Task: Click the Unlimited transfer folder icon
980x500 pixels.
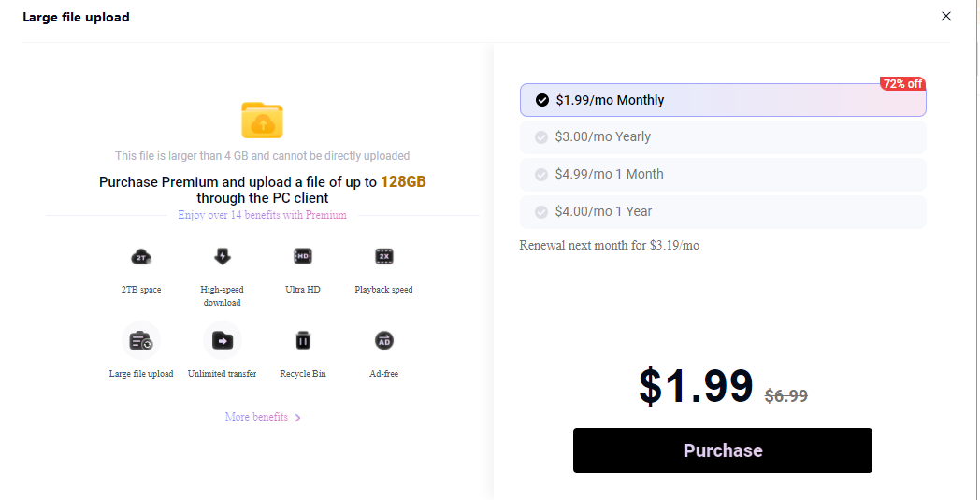Action: (222, 341)
